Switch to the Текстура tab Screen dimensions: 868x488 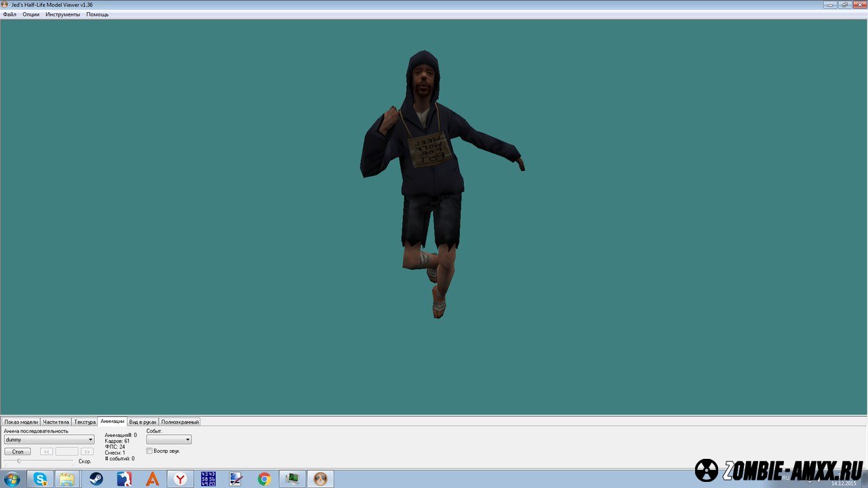pyautogui.click(x=85, y=422)
